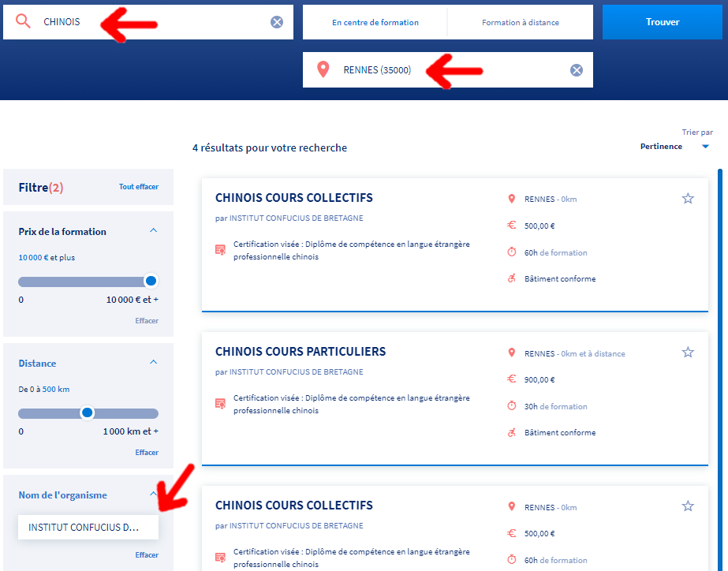
Task: Click the RENNES (35000) location field
Action: pyautogui.click(x=447, y=69)
